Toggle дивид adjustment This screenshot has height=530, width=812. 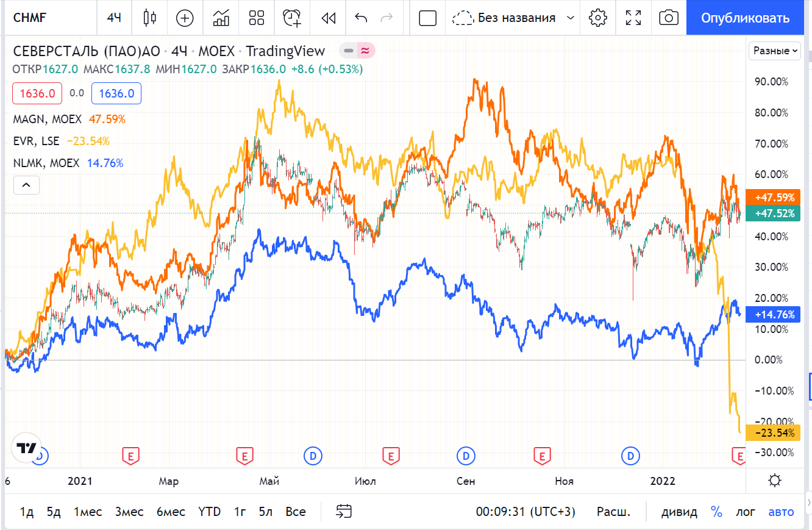pos(679,512)
